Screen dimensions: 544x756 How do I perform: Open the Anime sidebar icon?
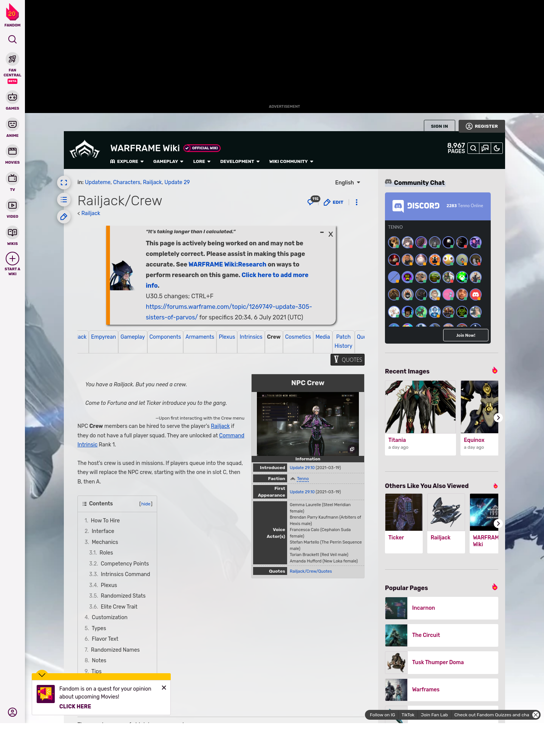[x=12, y=124]
